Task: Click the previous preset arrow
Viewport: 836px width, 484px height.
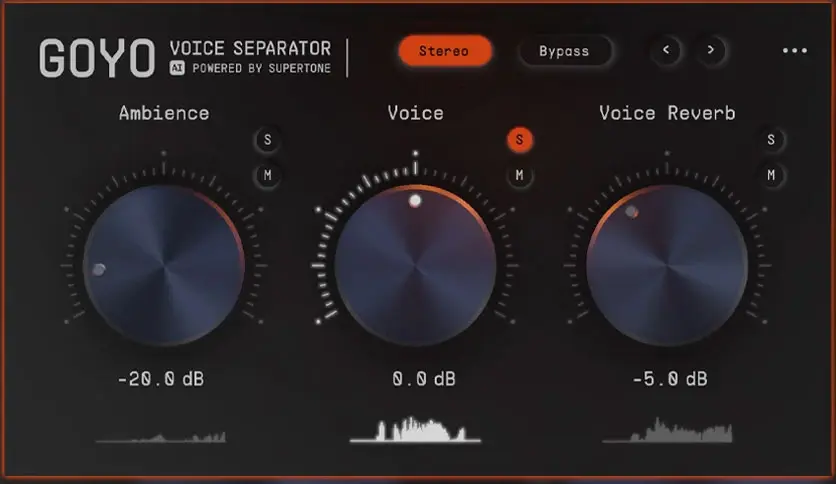Action: [666, 51]
